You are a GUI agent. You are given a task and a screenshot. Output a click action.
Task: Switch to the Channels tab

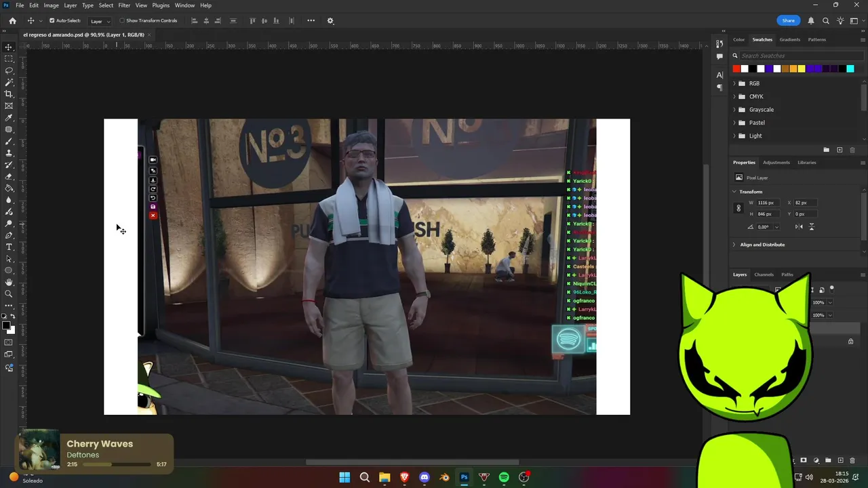[x=764, y=274]
